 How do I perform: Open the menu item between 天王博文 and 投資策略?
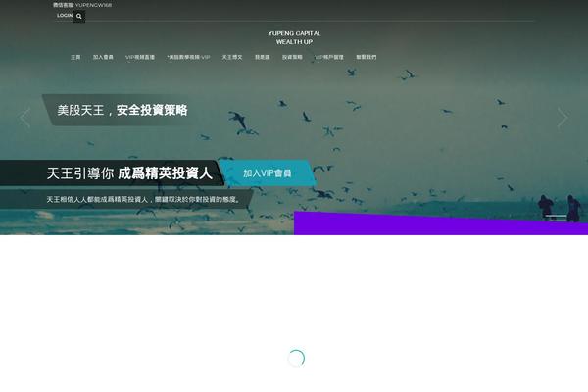[x=262, y=57]
